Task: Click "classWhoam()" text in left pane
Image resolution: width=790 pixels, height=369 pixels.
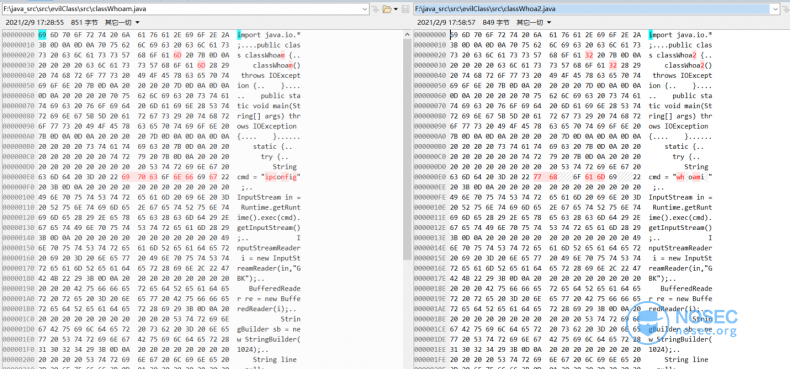Action: tap(277, 66)
